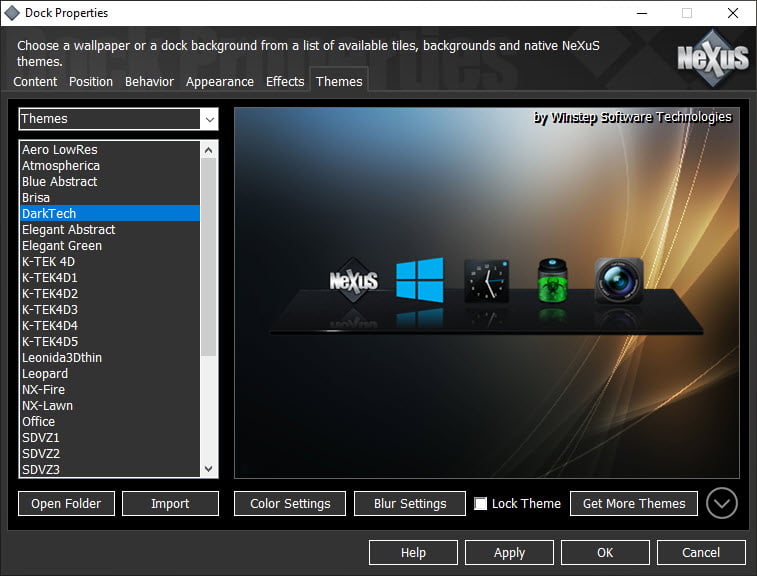Image resolution: width=757 pixels, height=576 pixels.
Task: Click the Help button
Action: pyautogui.click(x=413, y=552)
